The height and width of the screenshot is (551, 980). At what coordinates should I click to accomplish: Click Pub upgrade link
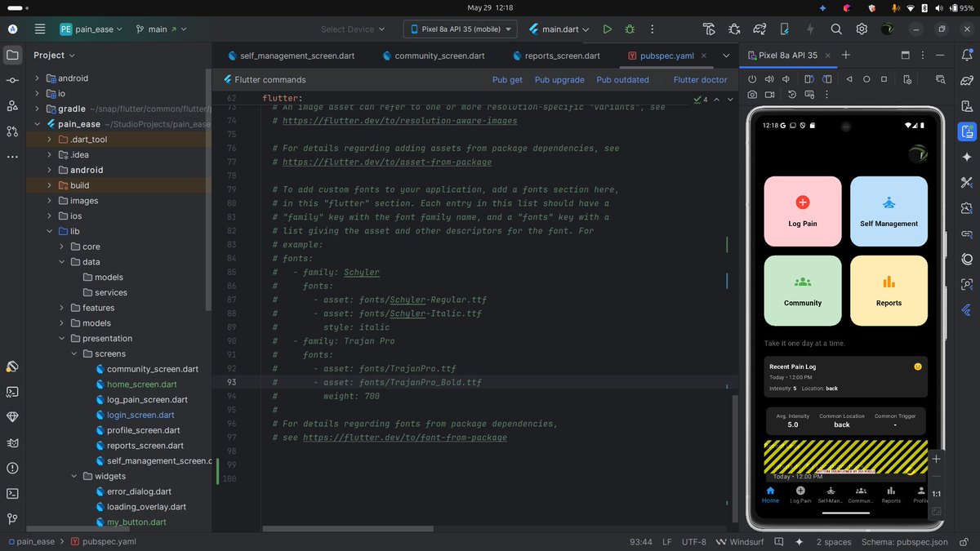pyautogui.click(x=559, y=80)
